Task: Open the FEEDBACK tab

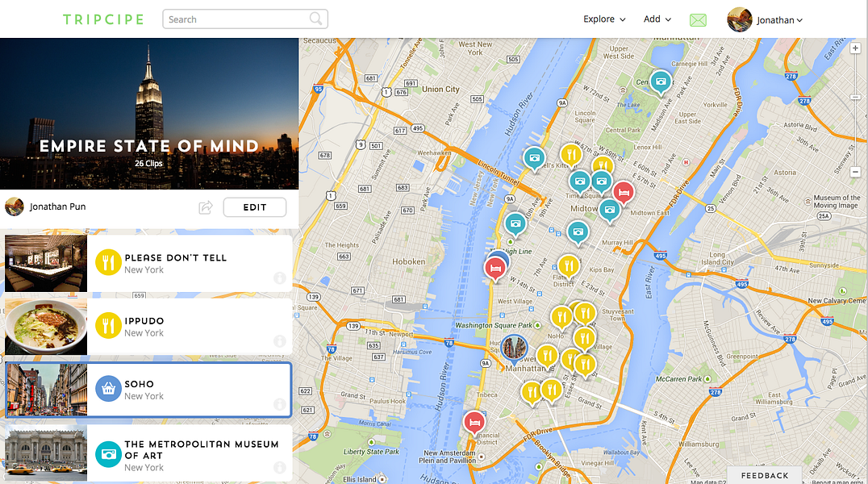Action: (x=765, y=475)
